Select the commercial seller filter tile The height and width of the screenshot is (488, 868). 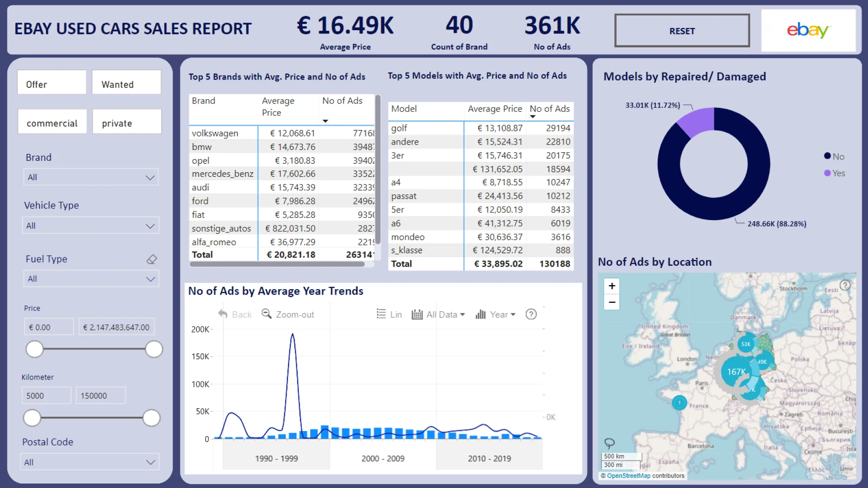[x=52, y=122]
